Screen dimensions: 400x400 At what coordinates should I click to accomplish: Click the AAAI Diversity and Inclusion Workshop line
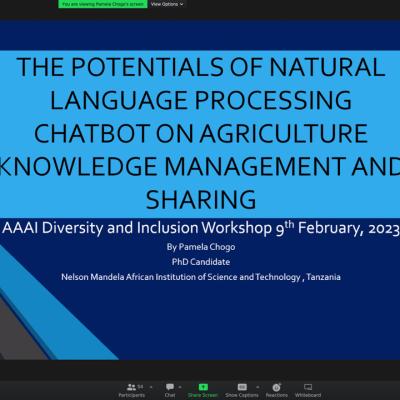point(201,228)
